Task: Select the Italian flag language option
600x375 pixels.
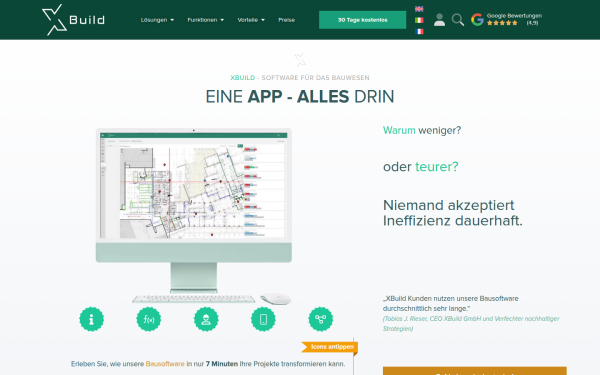Action: click(x=419, y=20)
